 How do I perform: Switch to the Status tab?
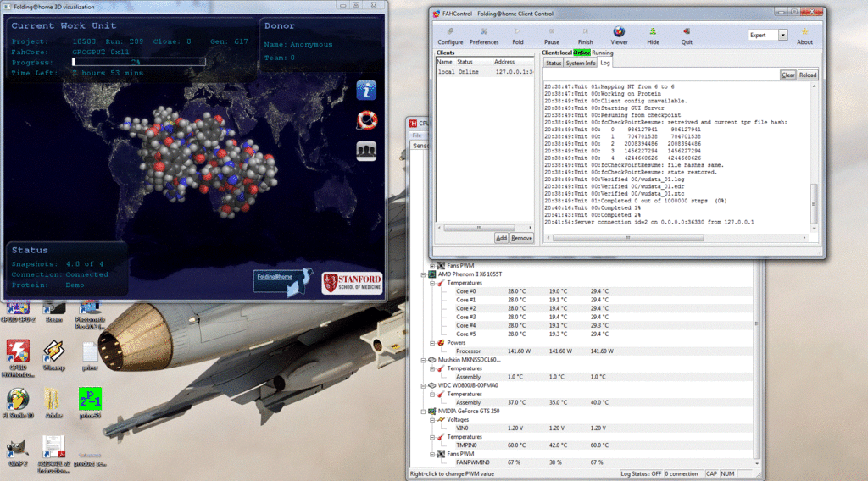[x=553, y=63]
